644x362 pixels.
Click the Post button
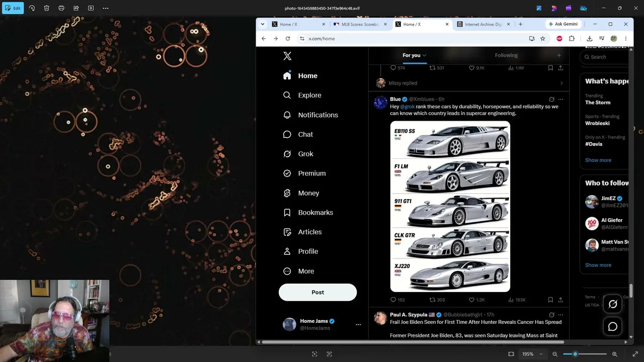point(317,293)
